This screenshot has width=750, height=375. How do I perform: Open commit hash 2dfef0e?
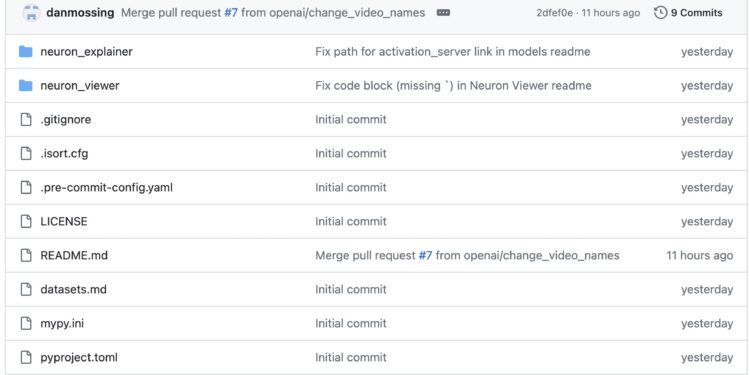tap(554, 13)
